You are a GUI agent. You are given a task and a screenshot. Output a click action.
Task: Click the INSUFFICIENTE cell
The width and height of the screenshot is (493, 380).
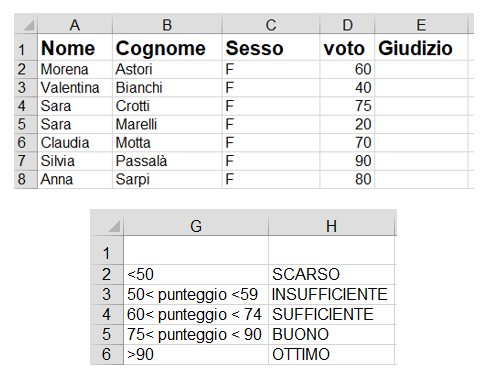tap(332, 294)
